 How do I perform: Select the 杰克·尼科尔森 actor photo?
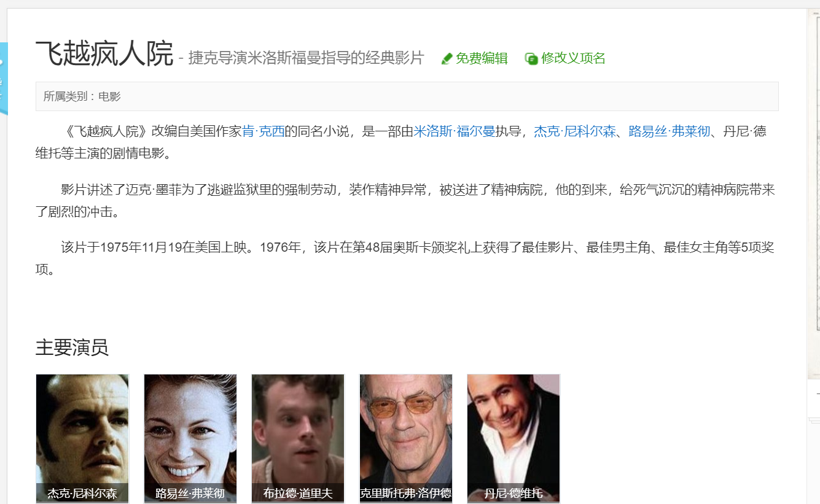[82, 438]
